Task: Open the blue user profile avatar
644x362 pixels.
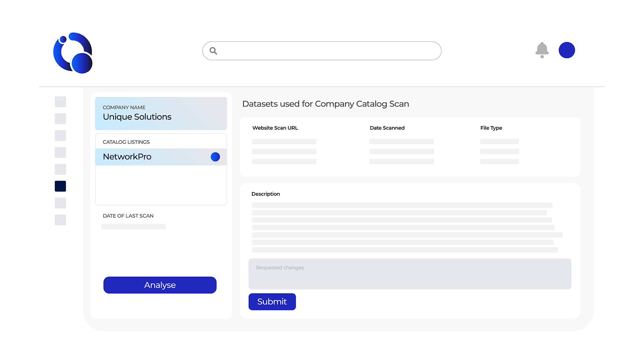Action: 567,50
